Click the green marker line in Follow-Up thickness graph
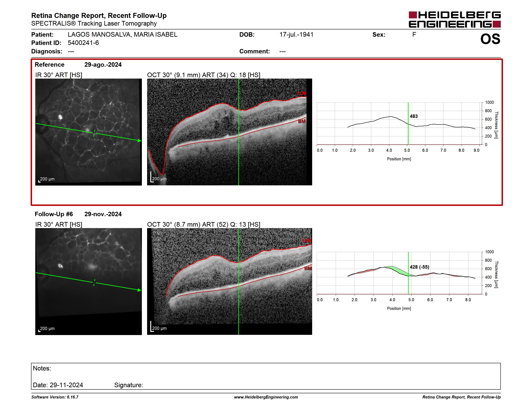This screenshot has width=532, height=411. tap(408, 273)
